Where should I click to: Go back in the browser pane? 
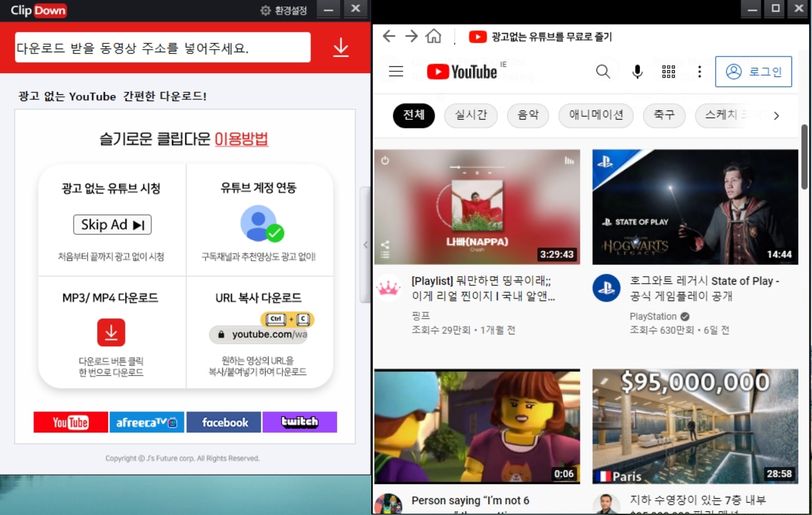coord(389,36)
